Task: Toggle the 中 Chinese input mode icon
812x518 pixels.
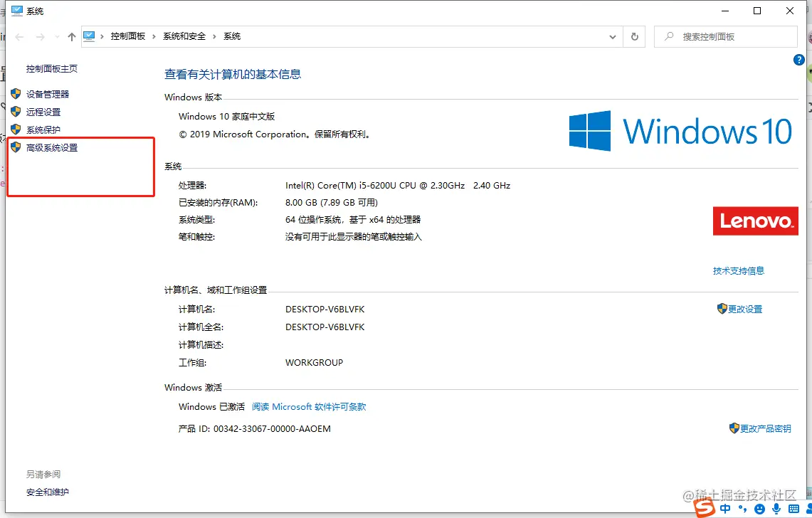Action: pyautogui.click(x=725, y=509)
